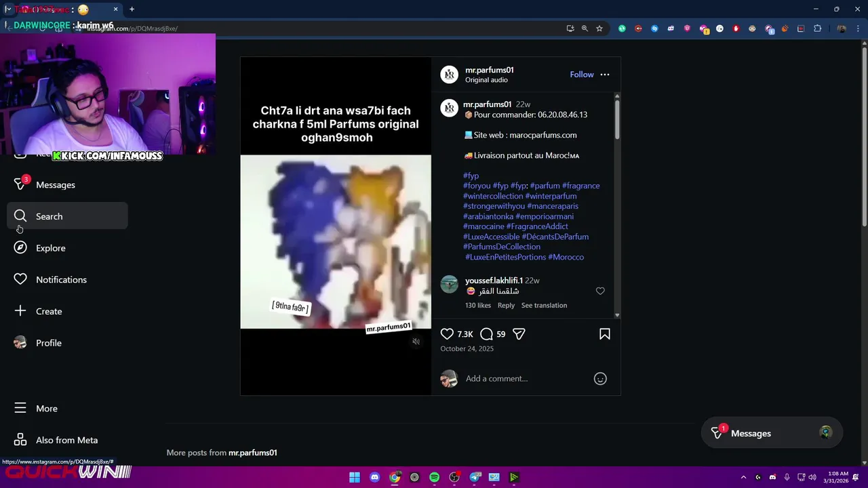The height and width of the screenshot is (488, 868).
Task: Open the Extensions puzzle icon
Action: tap(817, 28)
